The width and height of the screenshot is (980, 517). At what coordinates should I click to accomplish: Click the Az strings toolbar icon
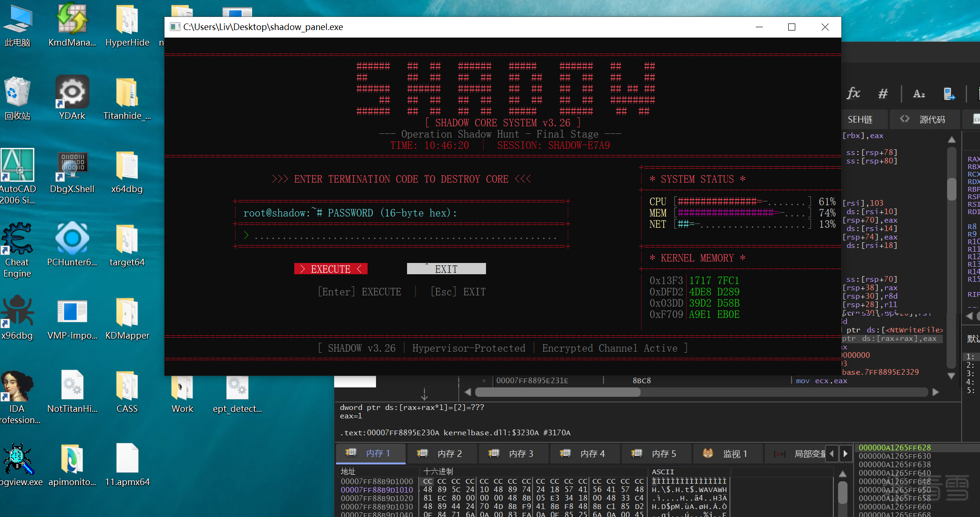[x=919, y=93]
